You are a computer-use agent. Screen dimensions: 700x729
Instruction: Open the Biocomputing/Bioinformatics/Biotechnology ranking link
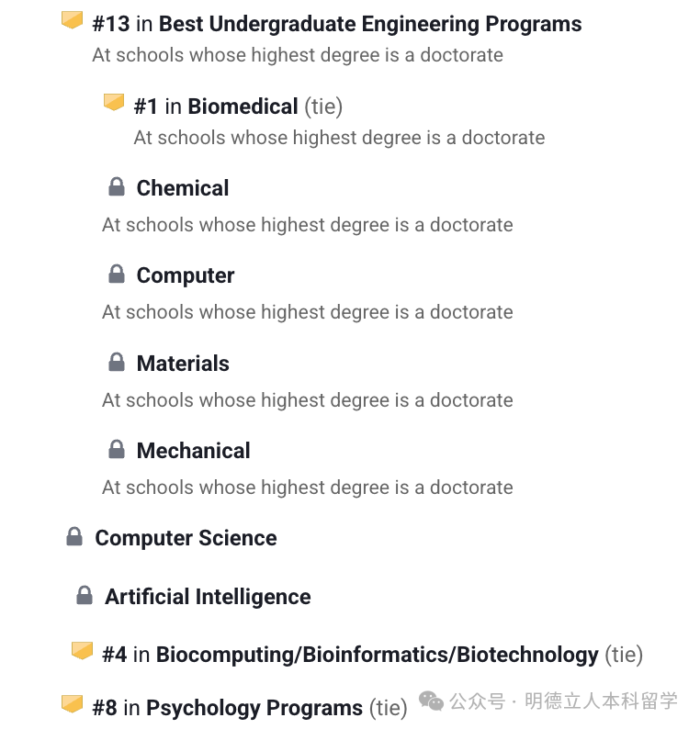(377, 655)
